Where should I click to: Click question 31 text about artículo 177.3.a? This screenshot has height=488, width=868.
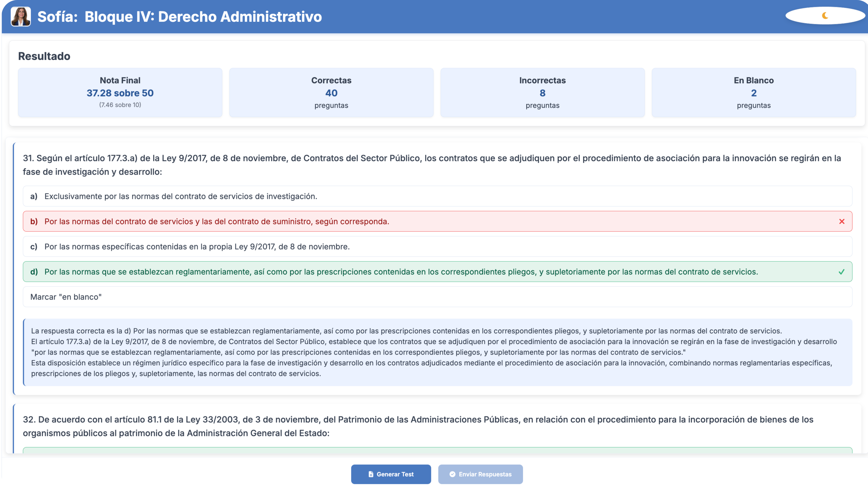coord(432,165)
